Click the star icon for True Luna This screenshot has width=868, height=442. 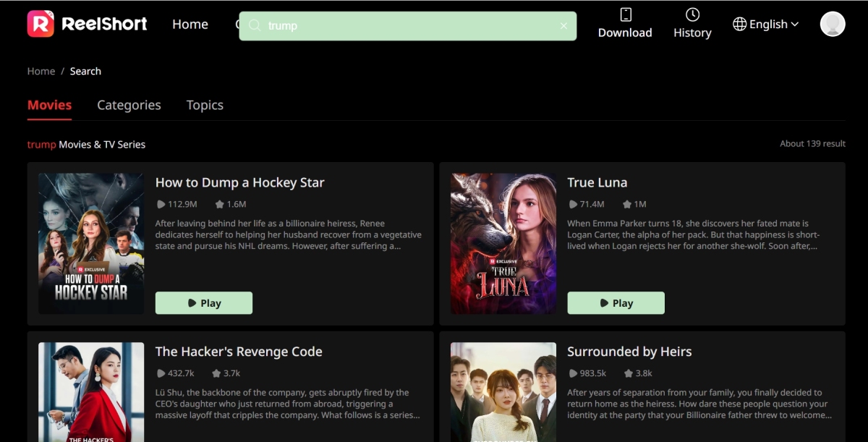pyautogui.click(x=627, y=205)
